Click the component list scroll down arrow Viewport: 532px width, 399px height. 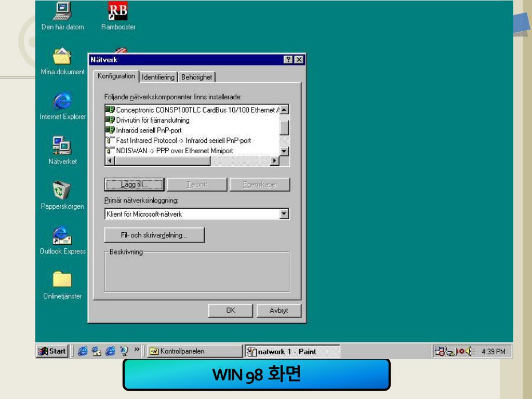(284, 151)
